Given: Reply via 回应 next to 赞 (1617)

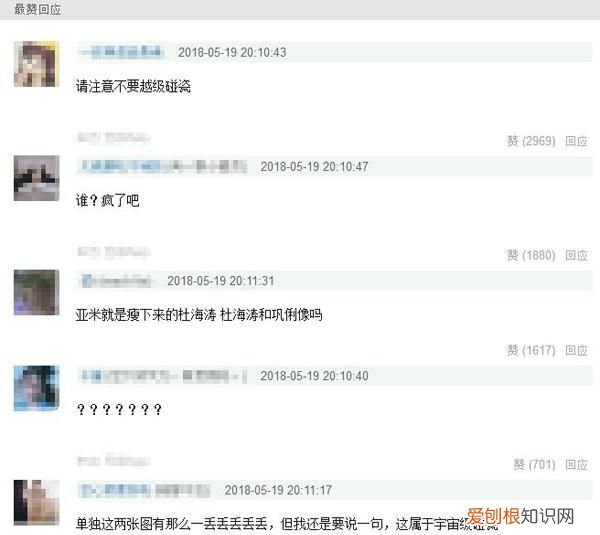Looking at the screenshot, I should 576,350.
